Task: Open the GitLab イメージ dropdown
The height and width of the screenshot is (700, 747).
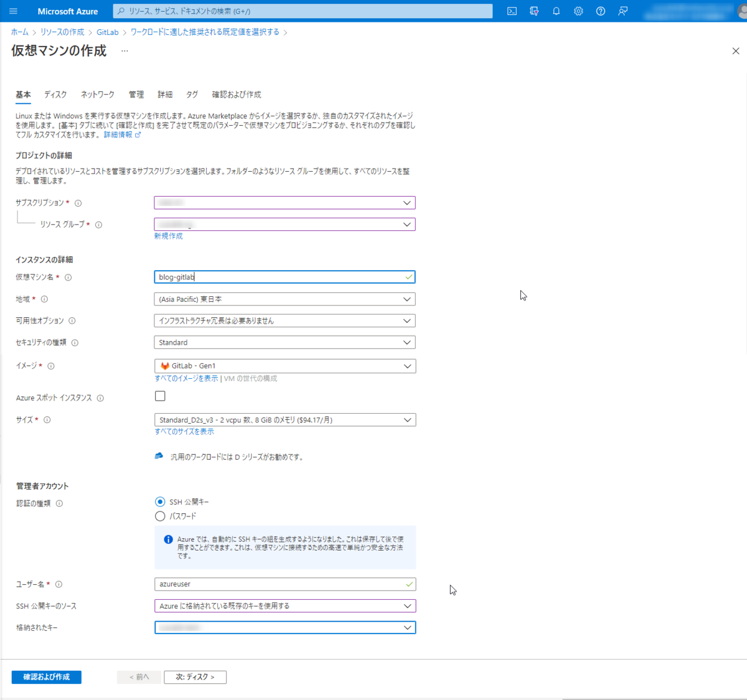Action: click(x=284, y=366)
